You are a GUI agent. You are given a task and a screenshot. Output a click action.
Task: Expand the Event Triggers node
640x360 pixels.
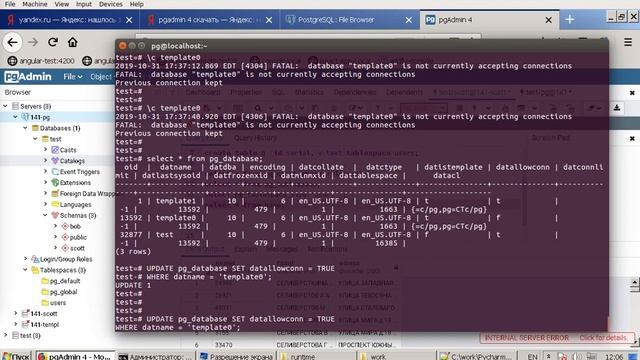point(46,172)
